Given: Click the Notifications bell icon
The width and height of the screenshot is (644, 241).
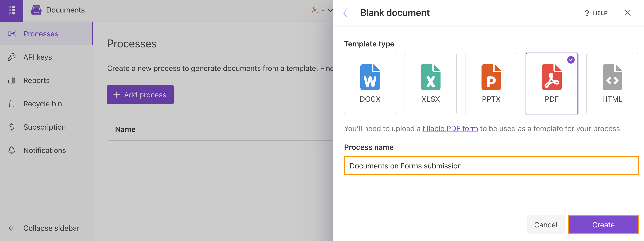Looking at the screenshot, I should 12,150.
